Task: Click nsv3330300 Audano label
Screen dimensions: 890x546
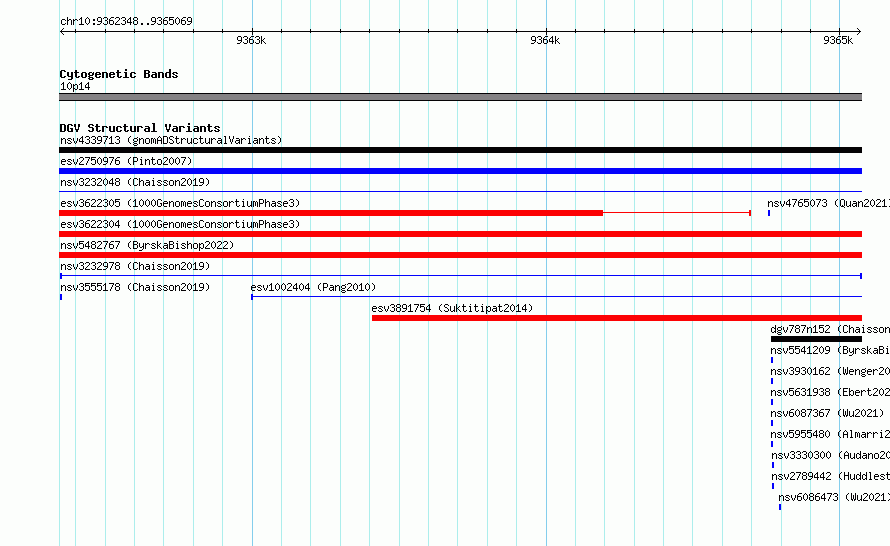Action: [x=830, y=455]
